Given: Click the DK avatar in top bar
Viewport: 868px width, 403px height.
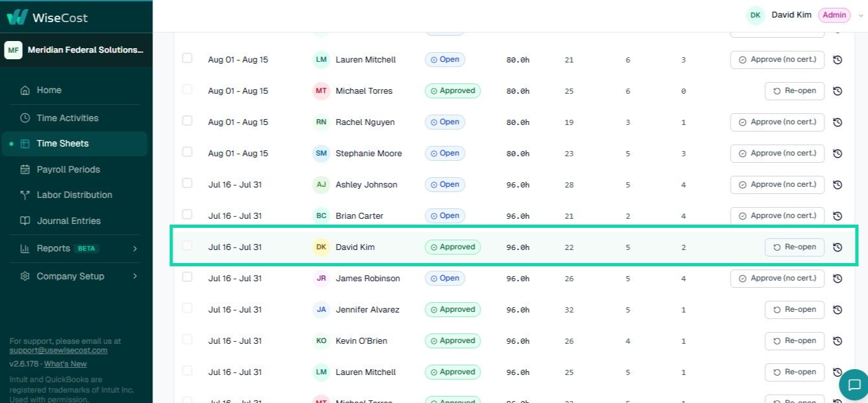Looking at the screenshot, I should pyautogui.click(x=755, y=15).
